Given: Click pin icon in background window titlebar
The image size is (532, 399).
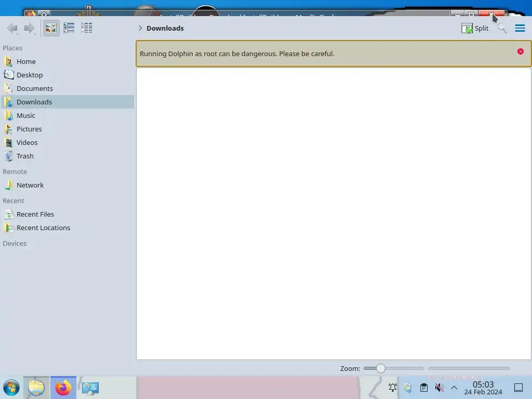Looking at the screenshot, I should pos(44,14).
